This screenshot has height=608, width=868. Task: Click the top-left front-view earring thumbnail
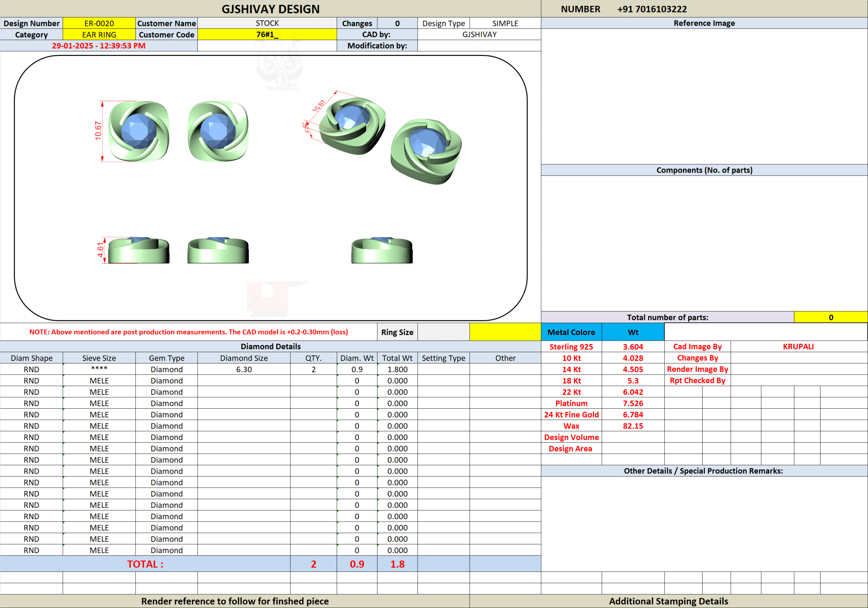139,131
